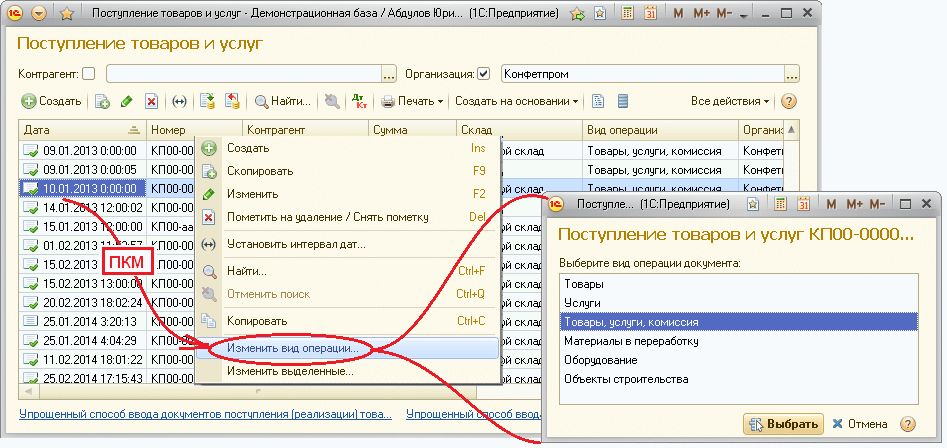Click the green Создать (create) toolbar button
This screenshot has height=448, width=947.
(52, 101)
